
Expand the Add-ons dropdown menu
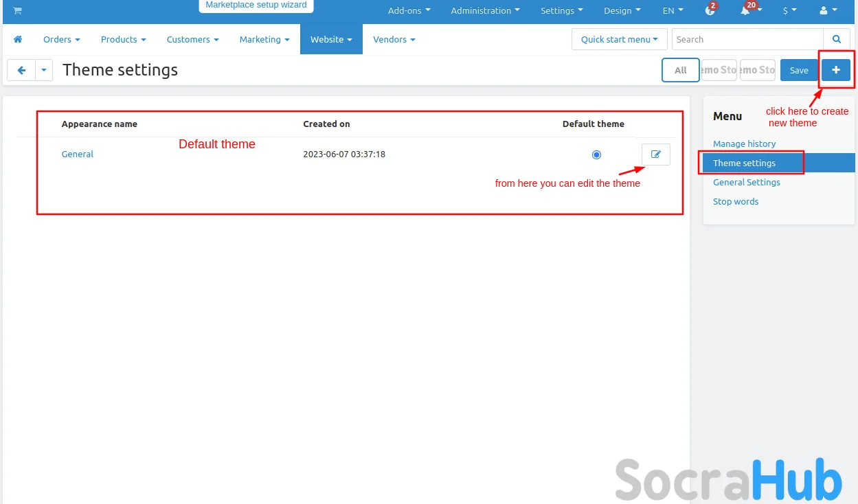pyautogui.click(x=409, y=10)
